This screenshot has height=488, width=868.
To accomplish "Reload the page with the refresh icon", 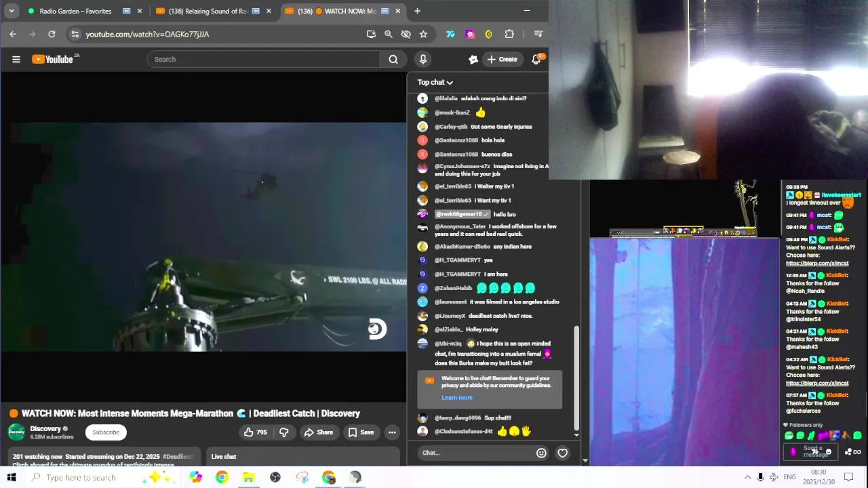I will click(x=52, y=34).
